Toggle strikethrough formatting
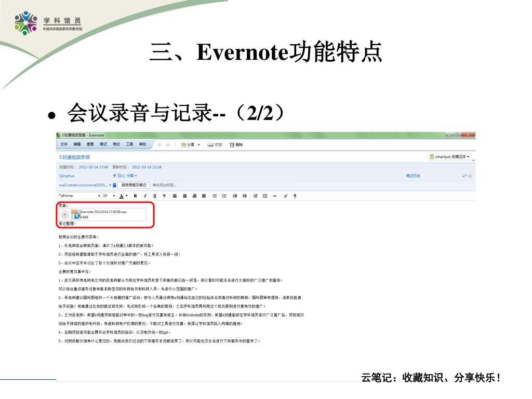 click(x=164, y=196)
